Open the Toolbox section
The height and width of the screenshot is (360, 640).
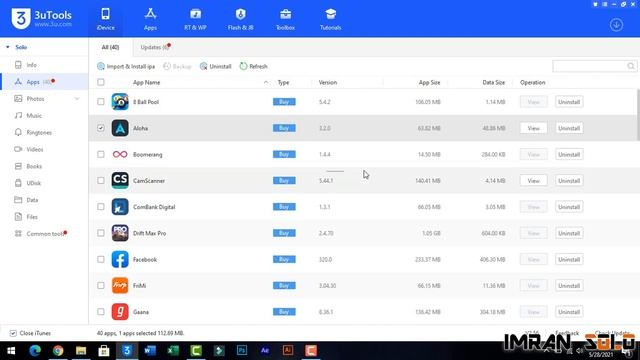click(285, 19)
